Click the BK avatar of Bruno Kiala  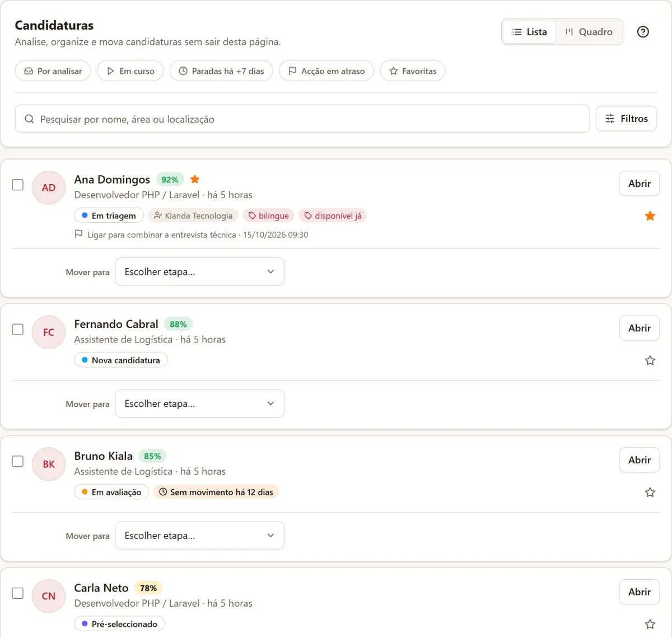[x=49, y=464]
